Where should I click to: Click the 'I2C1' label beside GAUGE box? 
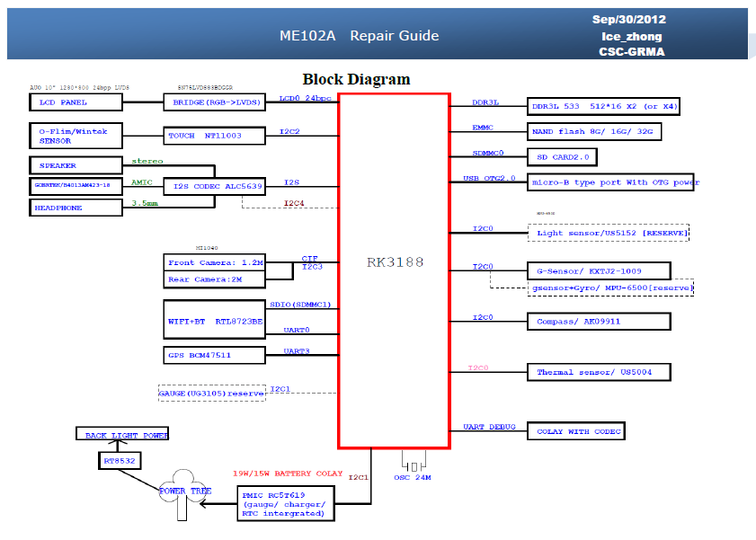click(x=280, y=389)
